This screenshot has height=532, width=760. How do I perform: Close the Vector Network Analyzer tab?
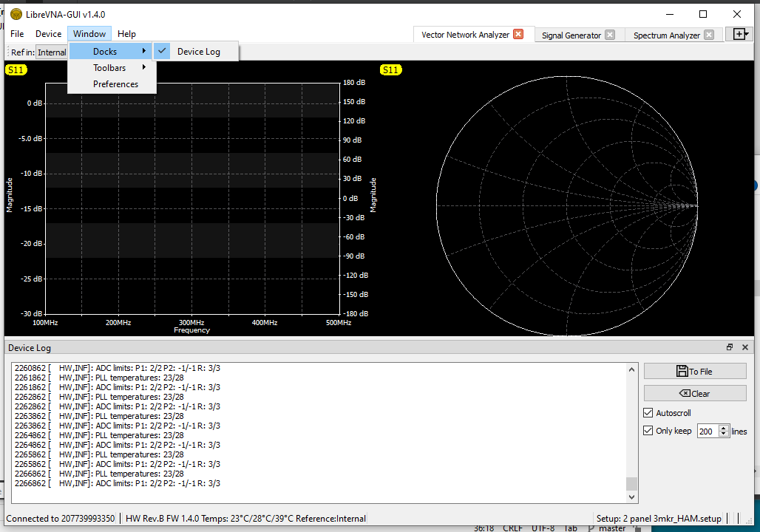518,34
